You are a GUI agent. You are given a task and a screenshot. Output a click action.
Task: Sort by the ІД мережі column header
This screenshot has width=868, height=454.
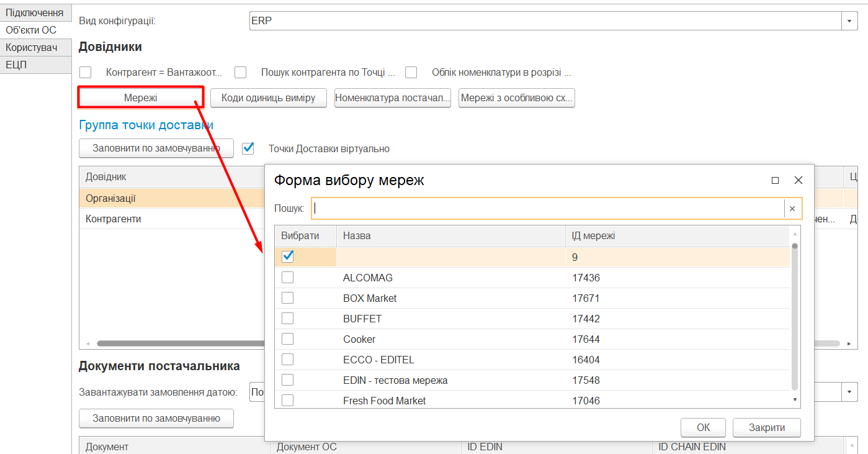[x=678, y=236]
